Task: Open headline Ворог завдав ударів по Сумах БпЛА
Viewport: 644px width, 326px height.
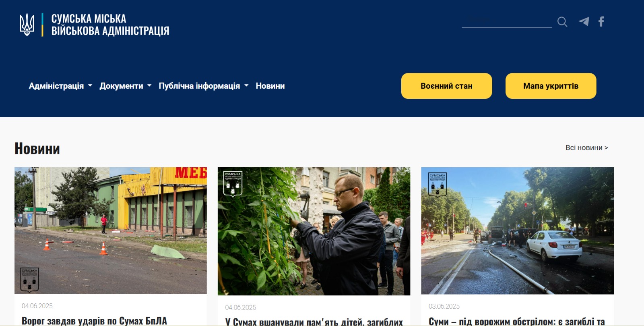Action: tap(94, 321)
